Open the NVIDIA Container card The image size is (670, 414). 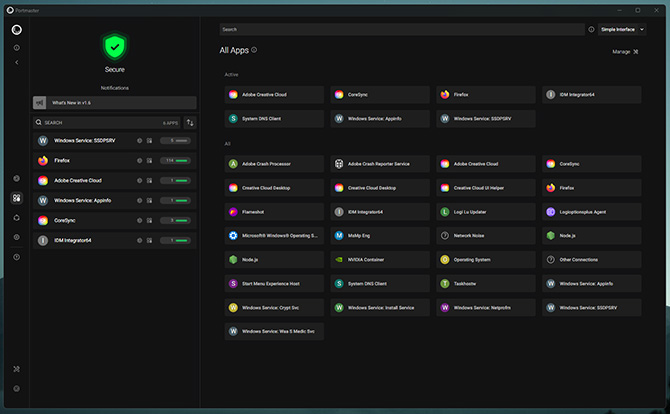380,260
